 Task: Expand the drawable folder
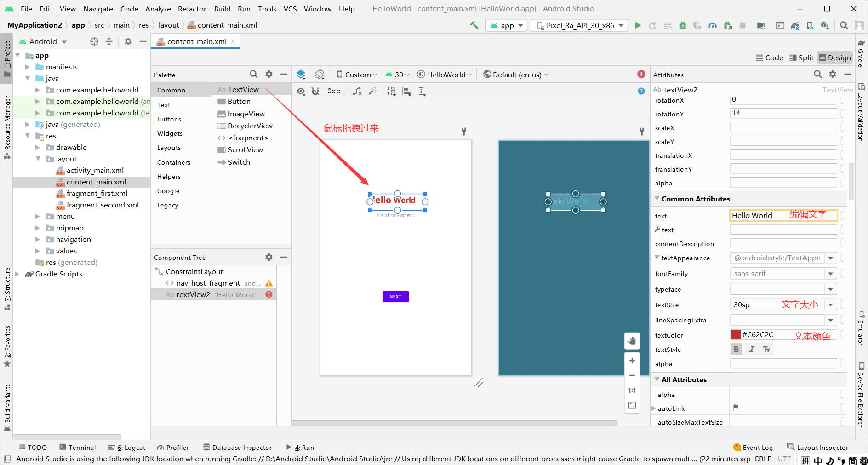(x=38, y=147)
